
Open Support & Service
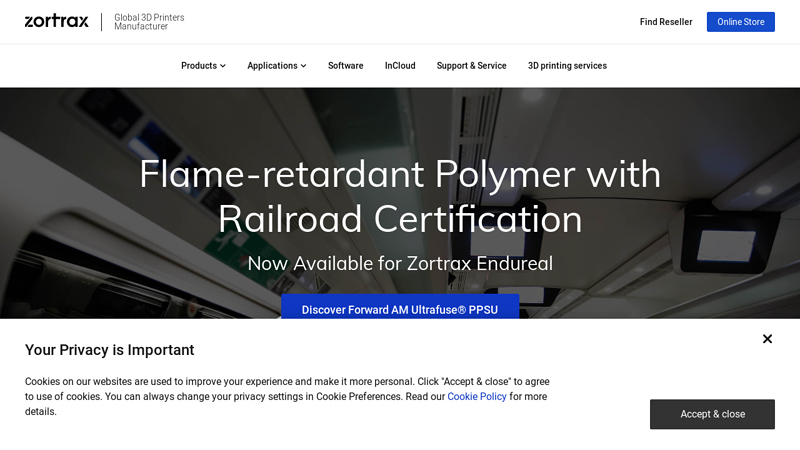coord(471,66)
